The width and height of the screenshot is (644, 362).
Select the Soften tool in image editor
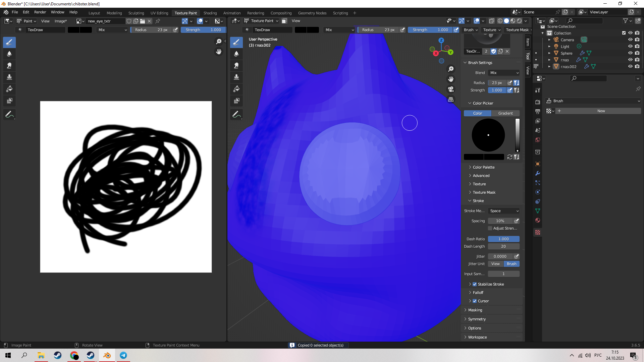pos(9,54)
